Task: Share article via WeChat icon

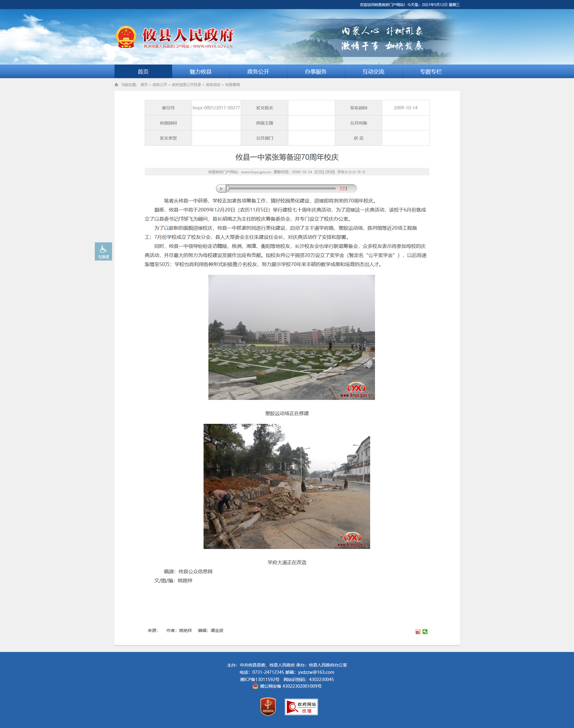Action: pos(425,632)
